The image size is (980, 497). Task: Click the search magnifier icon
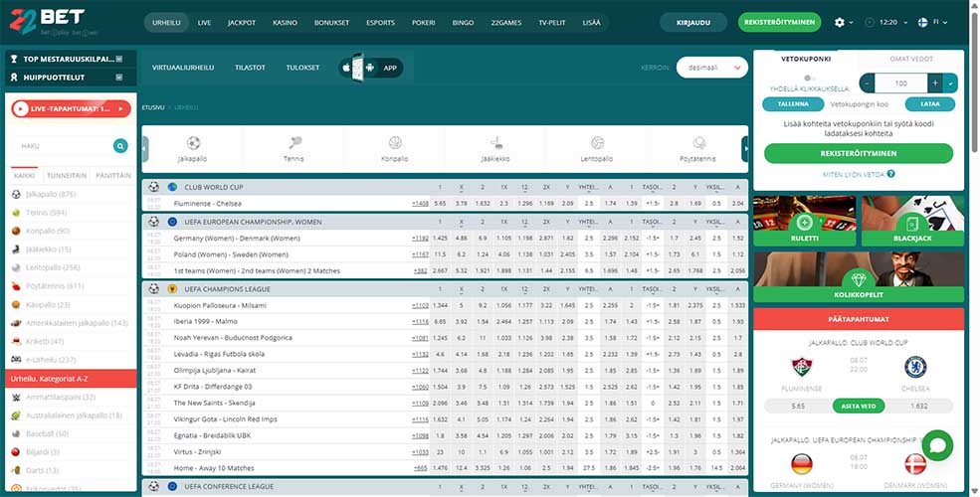(120, 145)
